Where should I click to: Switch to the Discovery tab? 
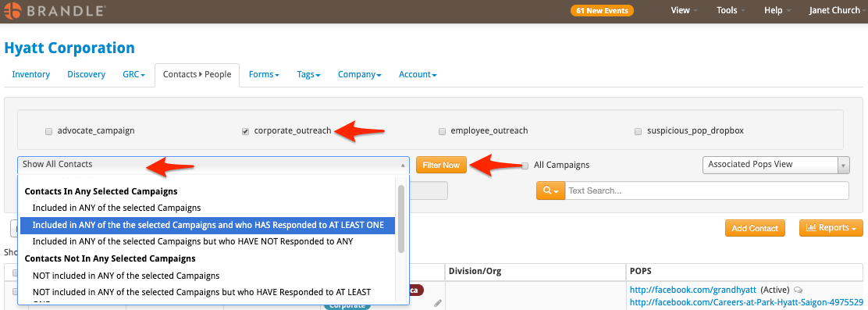[87, 74]
